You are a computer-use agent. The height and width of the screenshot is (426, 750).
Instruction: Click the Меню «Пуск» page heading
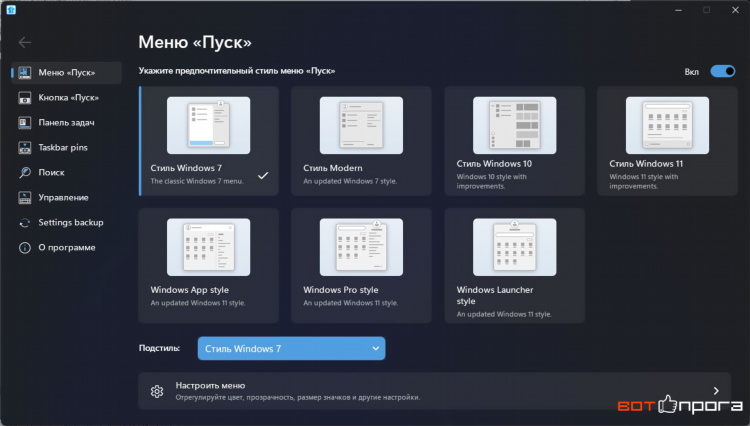(x=195, y=43)
